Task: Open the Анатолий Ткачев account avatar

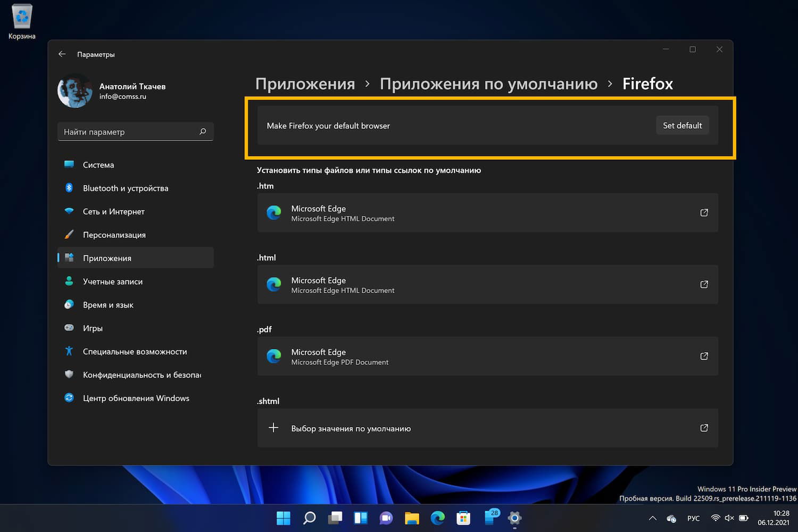Action: 74,91
